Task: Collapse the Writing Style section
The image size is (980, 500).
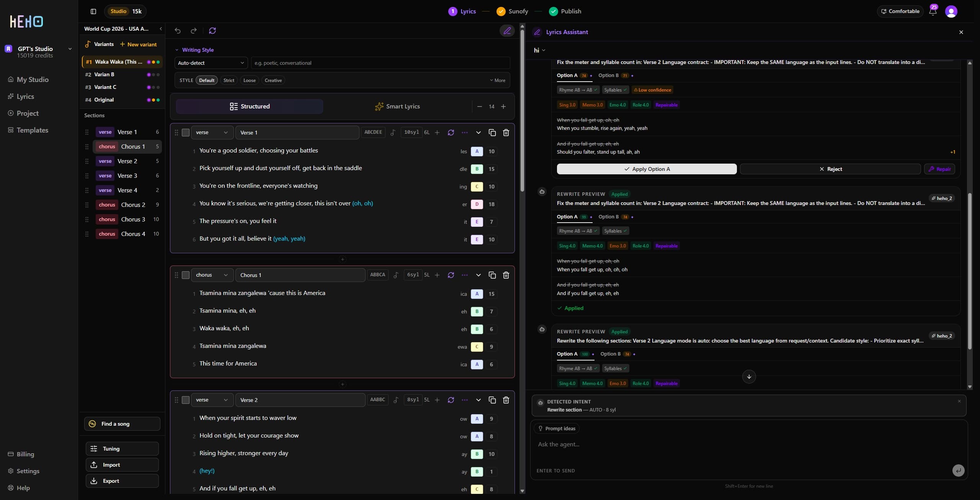Action: click(x=194, y=50)
